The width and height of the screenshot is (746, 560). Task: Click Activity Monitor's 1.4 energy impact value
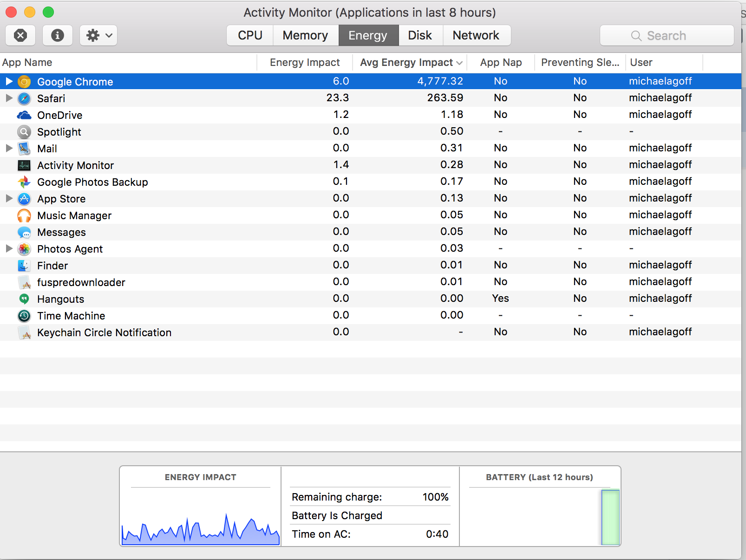pos(341,165)
